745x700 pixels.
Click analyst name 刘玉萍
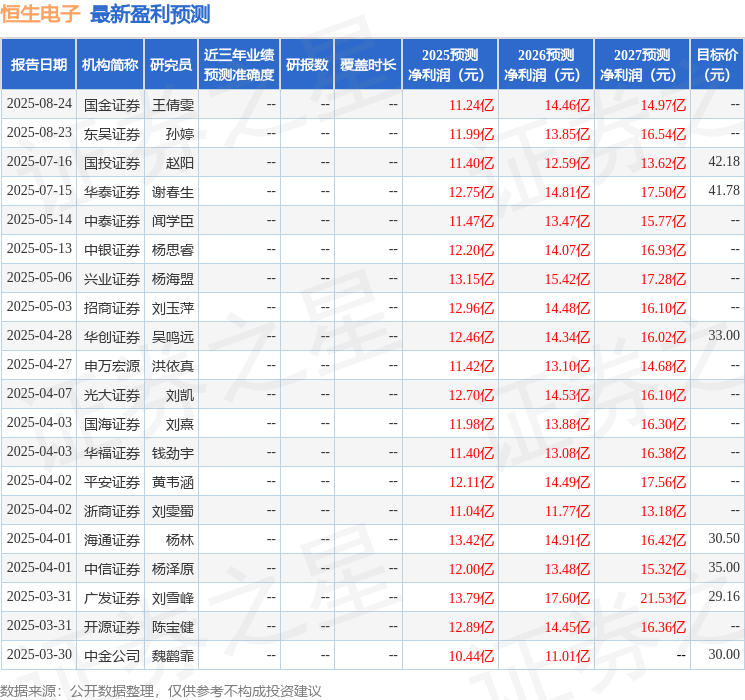(x=173, y=308)
